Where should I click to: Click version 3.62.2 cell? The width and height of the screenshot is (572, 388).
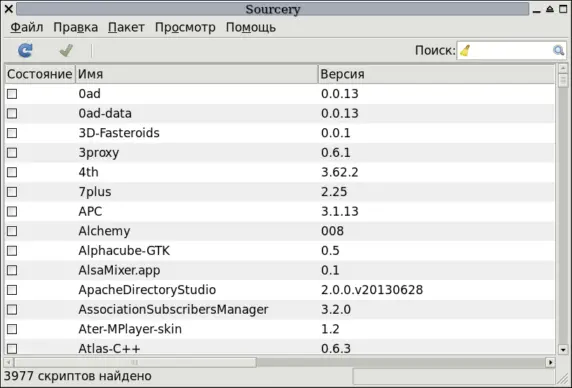pyautogui.click(x=340, y=172)
